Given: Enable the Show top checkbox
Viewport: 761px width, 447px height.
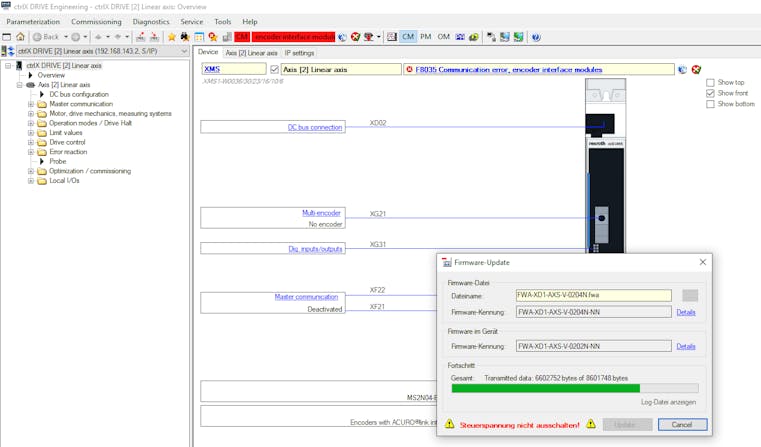Looking at the screenshot, I should (x=710, y=83).
